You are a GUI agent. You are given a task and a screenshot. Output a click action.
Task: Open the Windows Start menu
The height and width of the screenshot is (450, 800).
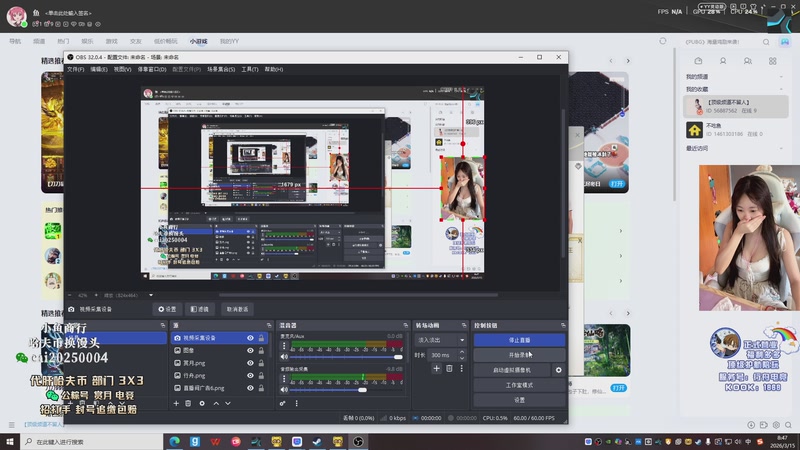tap(8, 441)
